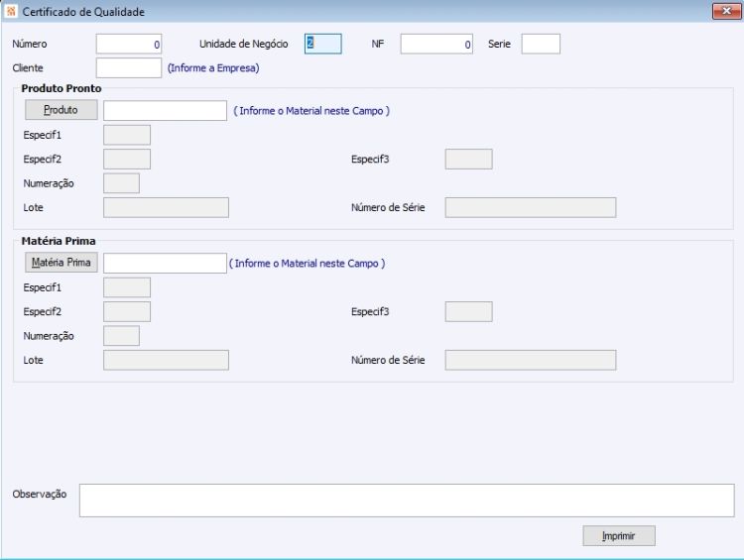Viewport: 744px width, 560px height.
Task: Focus the Unidade de Negócio field
Action: tap(322, 44)
